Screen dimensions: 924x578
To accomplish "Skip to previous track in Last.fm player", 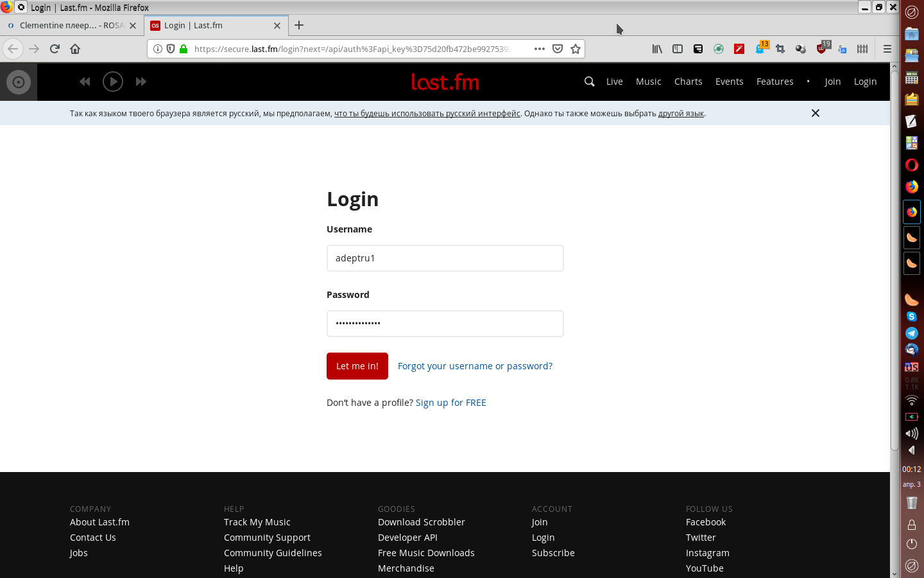I will [85, 82].
